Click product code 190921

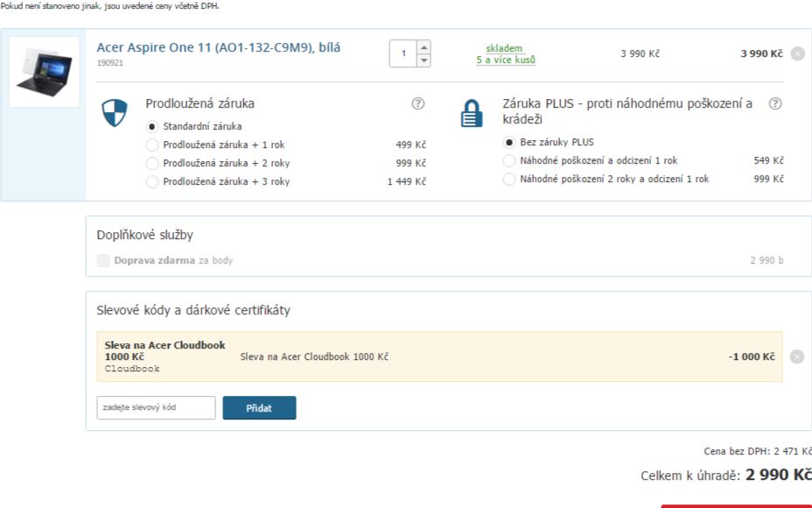tap(109, 63)
